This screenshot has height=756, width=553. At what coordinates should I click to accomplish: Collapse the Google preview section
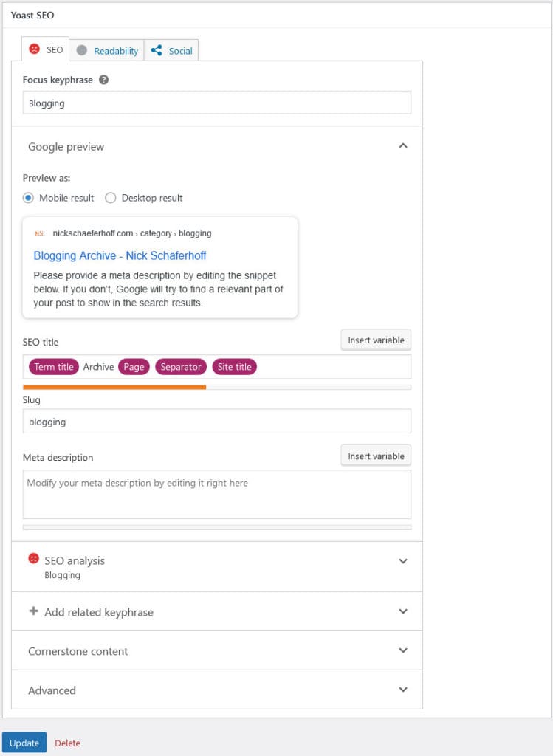point(403,146)
